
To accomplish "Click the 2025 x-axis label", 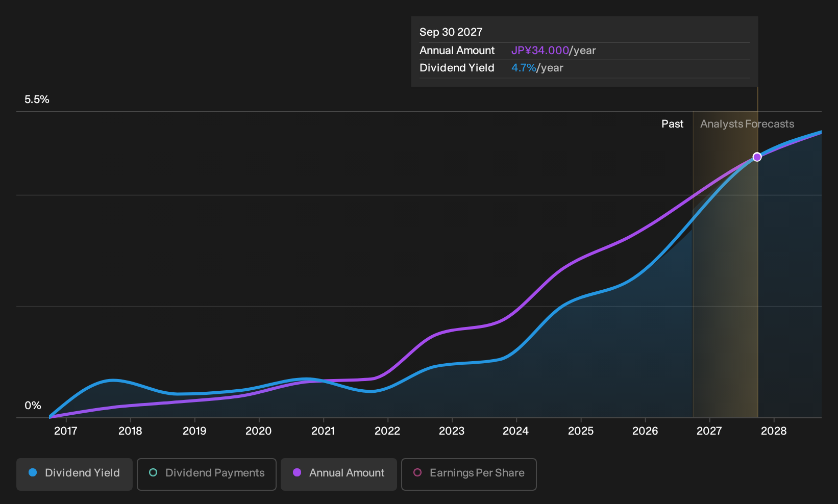I will point(581,431).
